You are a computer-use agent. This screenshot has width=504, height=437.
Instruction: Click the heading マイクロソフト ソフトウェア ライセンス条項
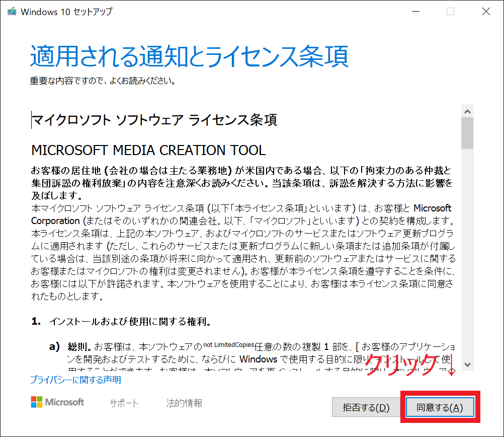tap(154, 120)
